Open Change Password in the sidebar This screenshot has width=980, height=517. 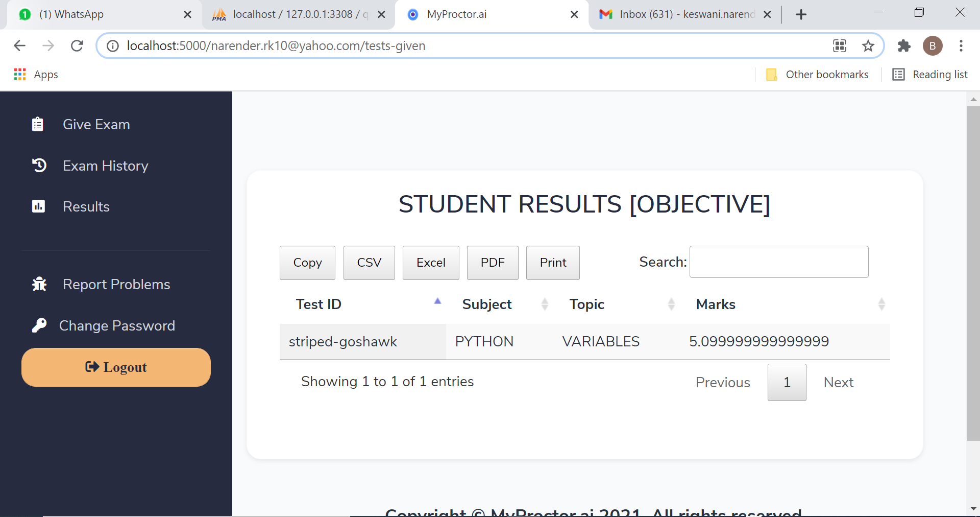coord(117,325)
